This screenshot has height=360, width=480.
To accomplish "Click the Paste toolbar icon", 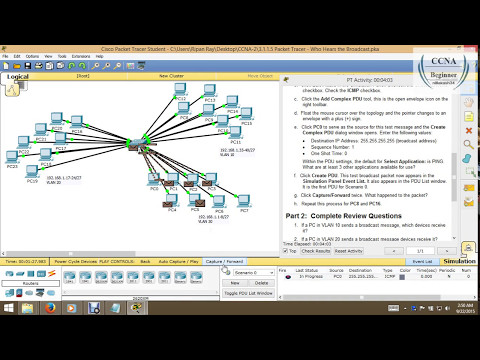I will 60,66.
